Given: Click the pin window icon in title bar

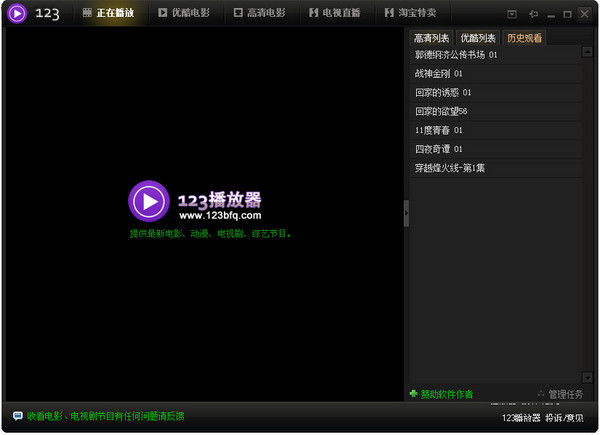Looking at the screenshot, I should 533,15.
